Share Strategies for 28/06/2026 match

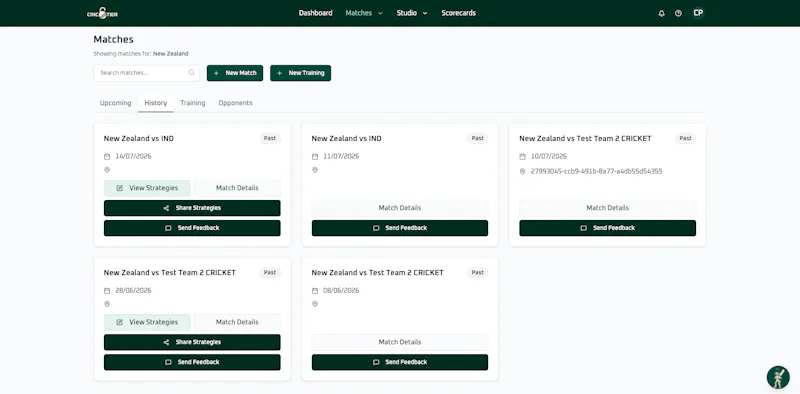[x=192, y=342]
